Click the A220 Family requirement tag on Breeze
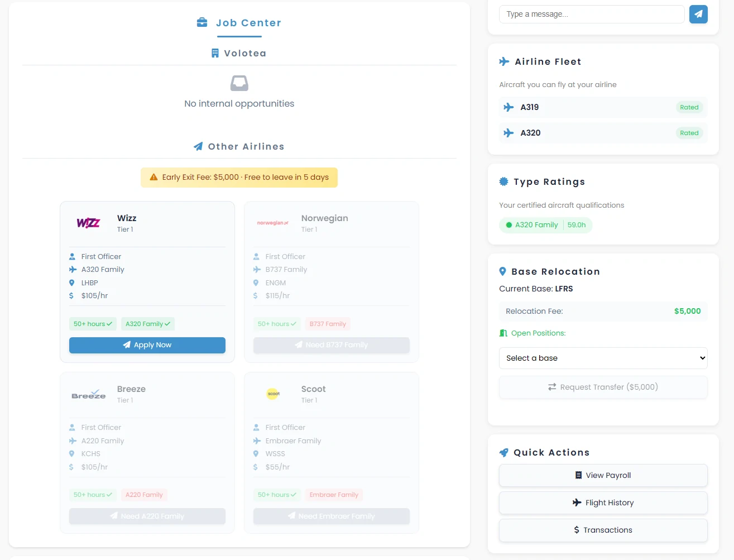 coord(144,495)
